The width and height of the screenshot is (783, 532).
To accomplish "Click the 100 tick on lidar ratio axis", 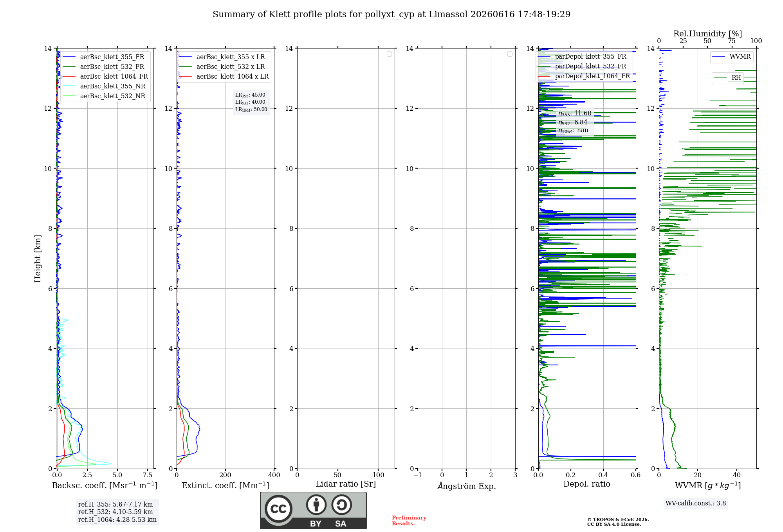I will click(x=378, y=475).
